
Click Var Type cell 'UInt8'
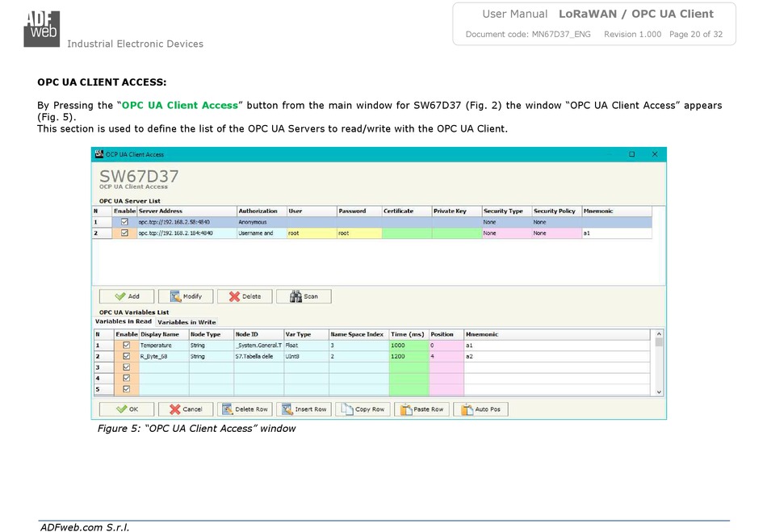[x=307, y=357]
